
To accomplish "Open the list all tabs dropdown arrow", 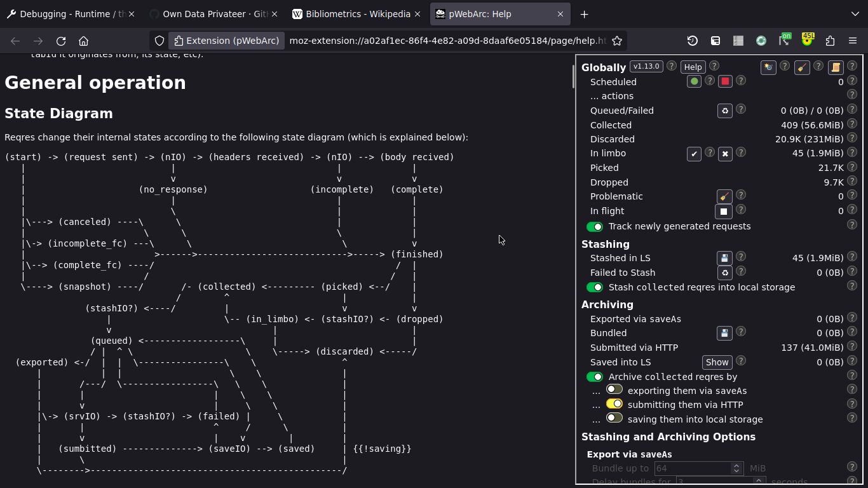I will 855,14.
